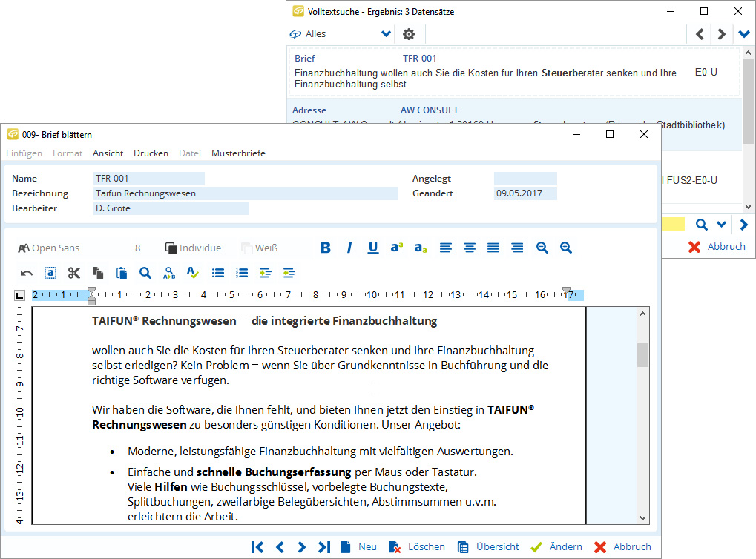The image size is (756, 559).
Task: Click the Bezeichnung field Taifun Rechnungswesen
Action: pyautogui.click(x=245, y=193)
